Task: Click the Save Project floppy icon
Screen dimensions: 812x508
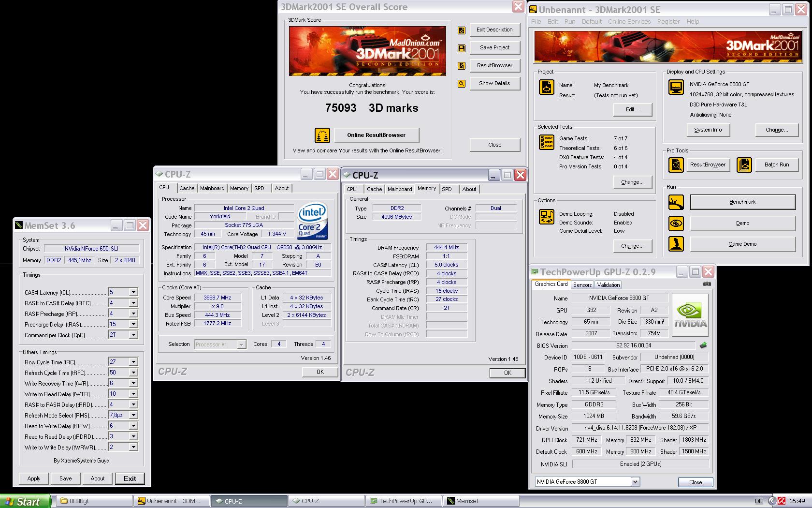Action: tap(462, 48)
